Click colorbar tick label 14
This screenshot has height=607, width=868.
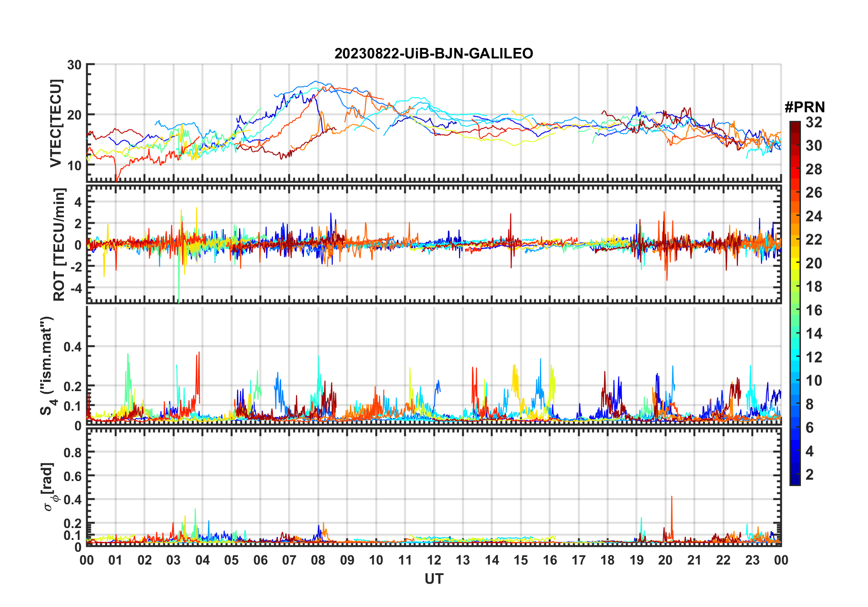(814, 334)
